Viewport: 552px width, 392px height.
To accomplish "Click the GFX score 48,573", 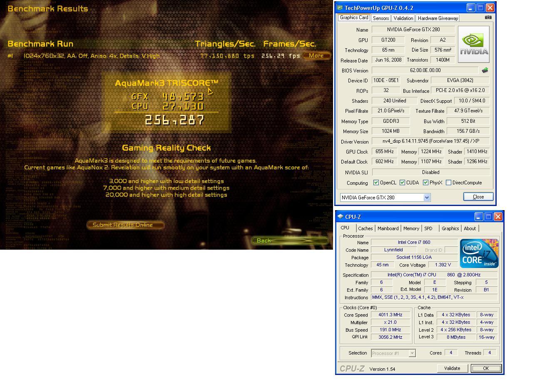I will (x=183, y=97).
